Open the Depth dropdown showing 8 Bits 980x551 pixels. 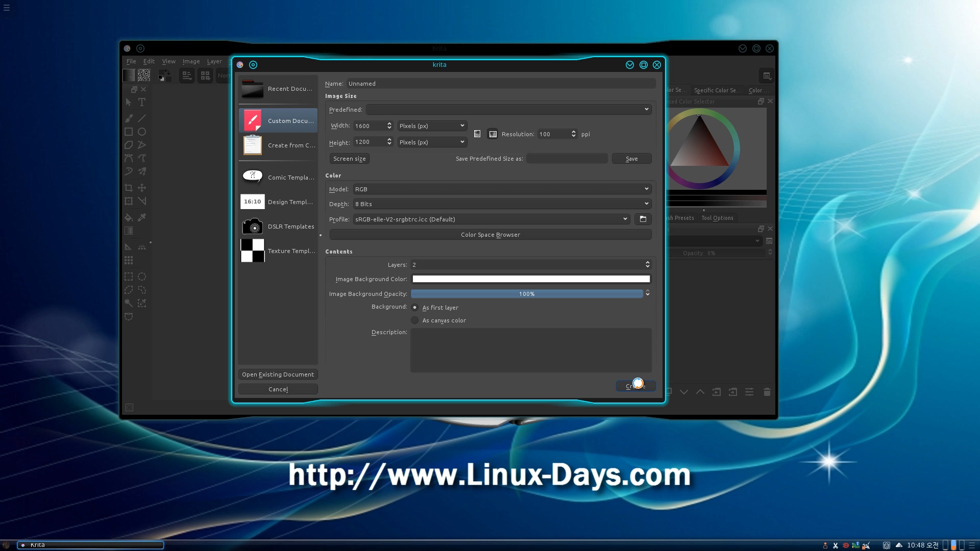click(502, 204)
